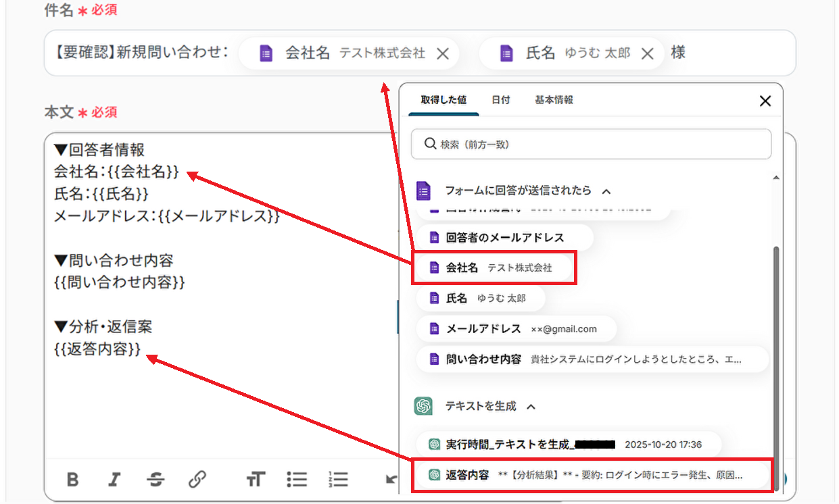Select the 取得した値 tab
839x504 pixels.
[x=444, y=100]
